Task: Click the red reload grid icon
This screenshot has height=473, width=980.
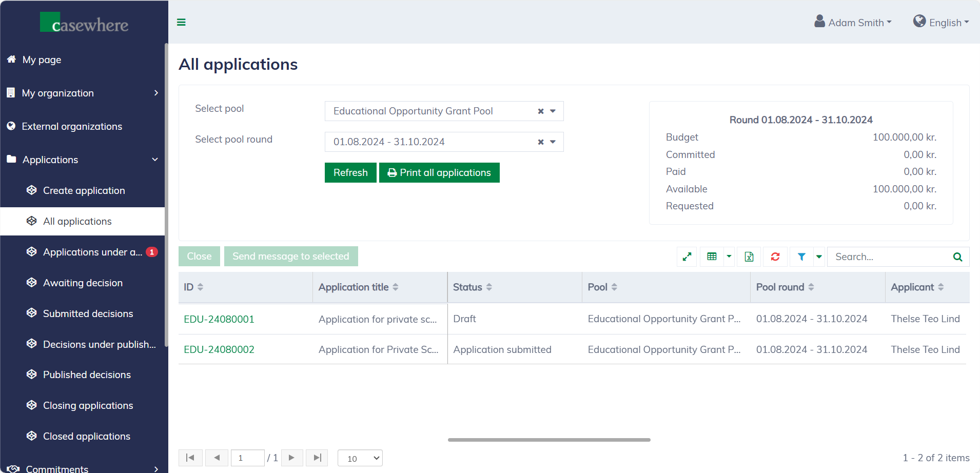Action: [x=775, y=257]
